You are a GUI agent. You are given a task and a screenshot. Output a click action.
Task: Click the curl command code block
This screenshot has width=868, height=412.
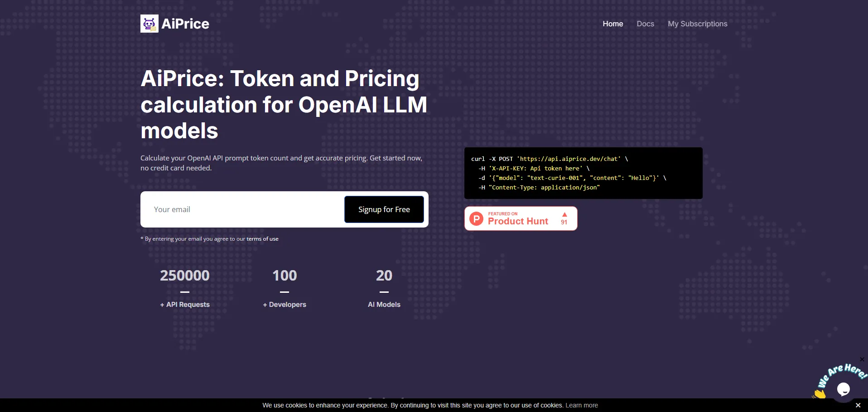583,173
